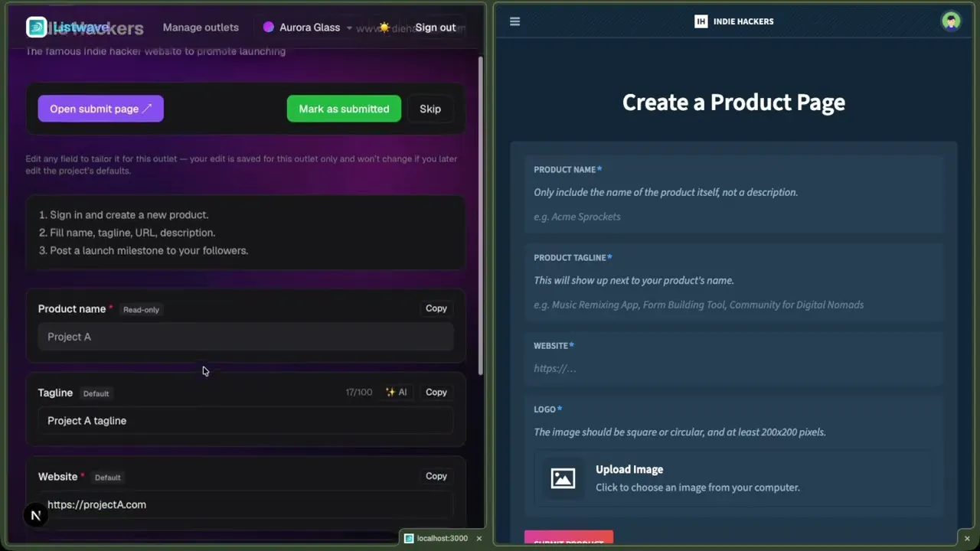
Task: Click the Upload Image picture icon
Action: (563, 478)
